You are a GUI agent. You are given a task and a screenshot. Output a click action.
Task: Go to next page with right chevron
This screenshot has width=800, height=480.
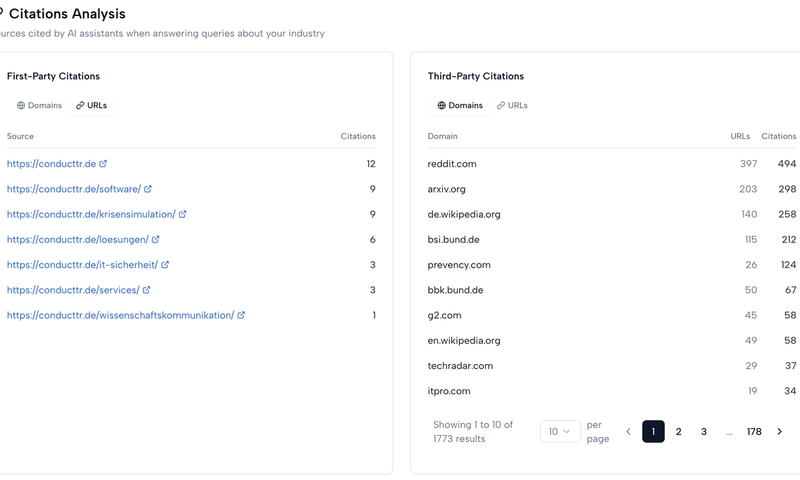(780, 432)
